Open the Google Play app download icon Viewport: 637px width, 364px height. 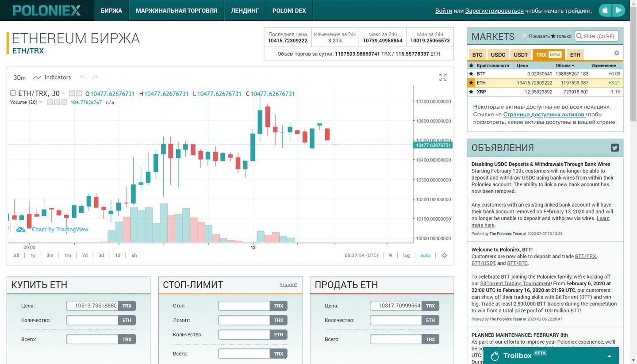coord(618,10)
